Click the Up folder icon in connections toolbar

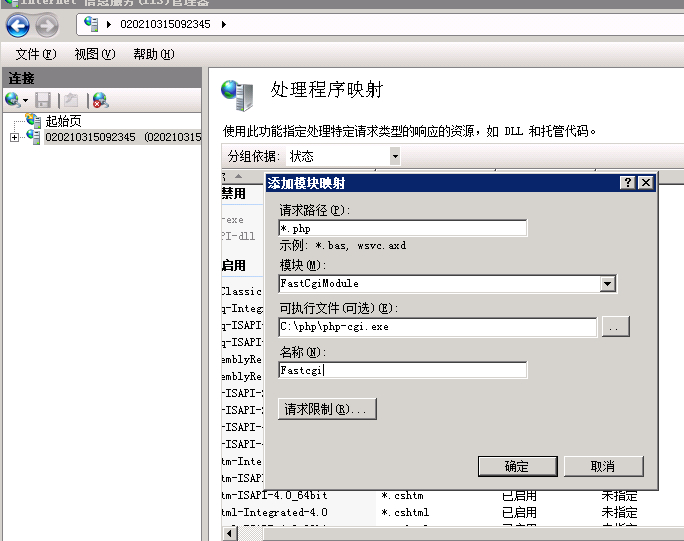point(71,100)
